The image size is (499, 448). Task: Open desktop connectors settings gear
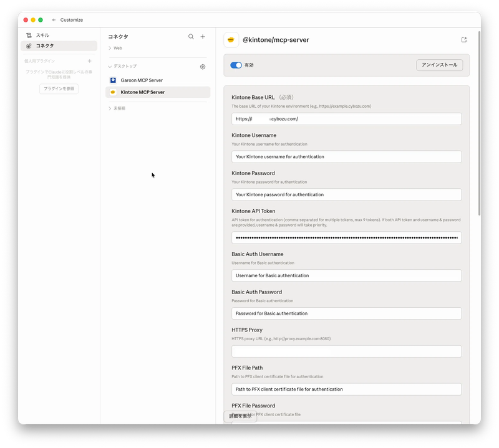(x=203, y=67)
